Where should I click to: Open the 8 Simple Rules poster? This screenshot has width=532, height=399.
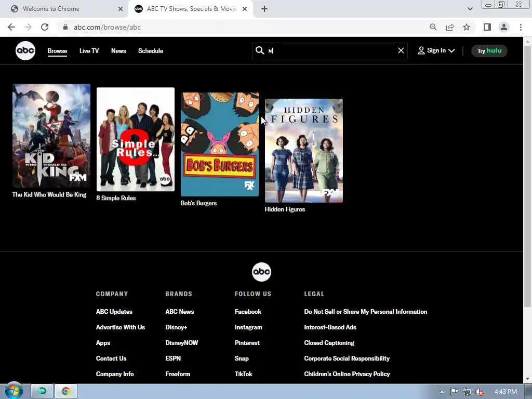point(136,139)
